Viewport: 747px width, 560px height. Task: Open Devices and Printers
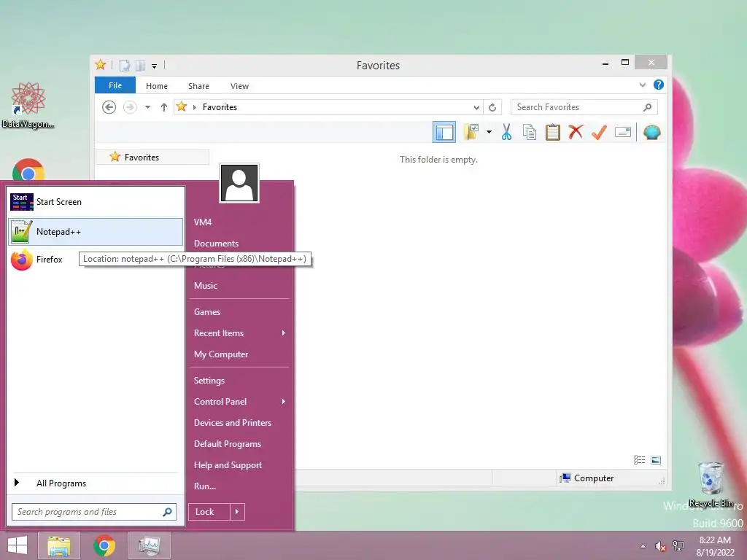click(x=233, y=423)
